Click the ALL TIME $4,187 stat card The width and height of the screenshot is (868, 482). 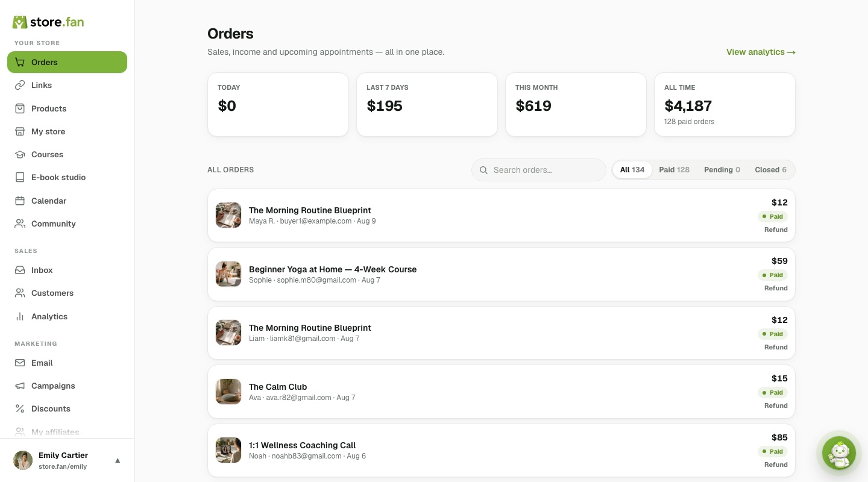725,105
